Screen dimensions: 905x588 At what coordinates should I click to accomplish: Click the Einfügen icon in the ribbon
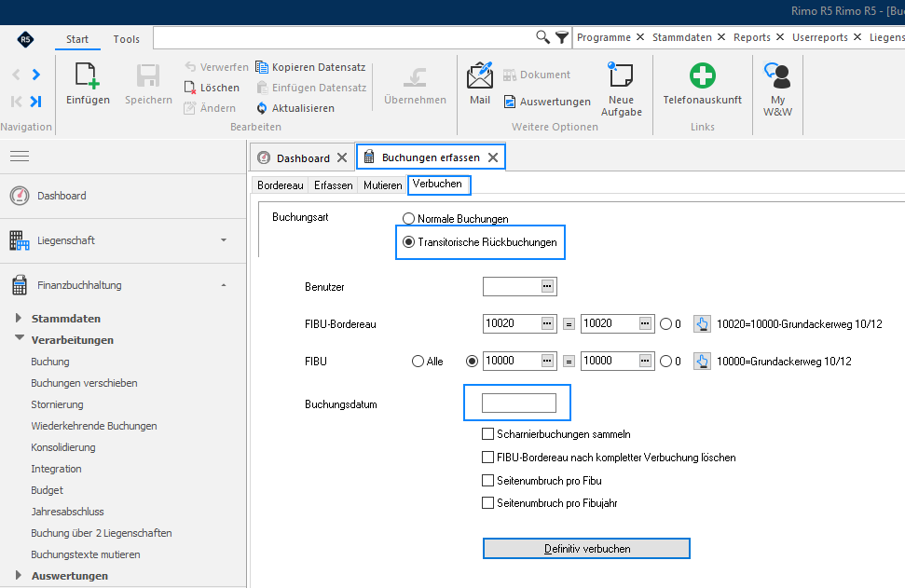(x=88, y=75)
